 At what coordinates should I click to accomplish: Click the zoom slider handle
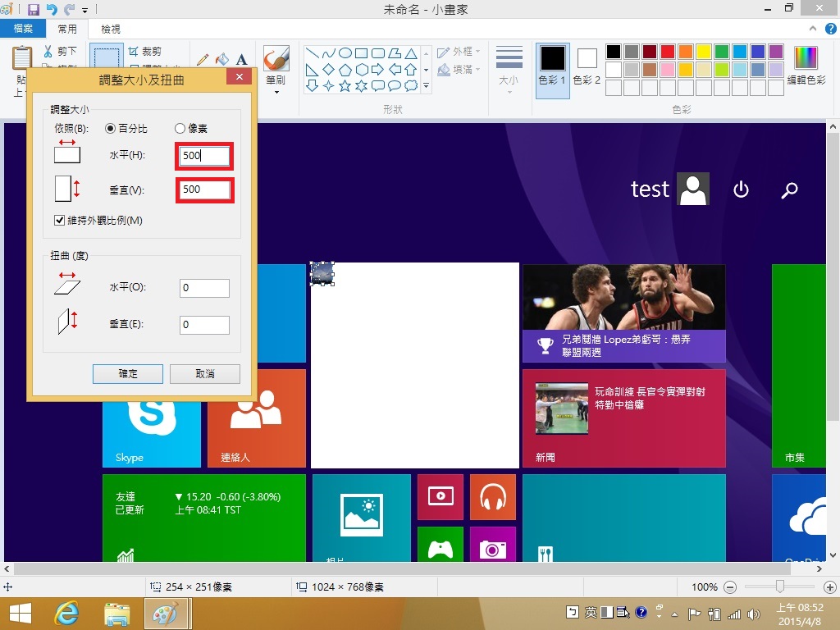780,587
